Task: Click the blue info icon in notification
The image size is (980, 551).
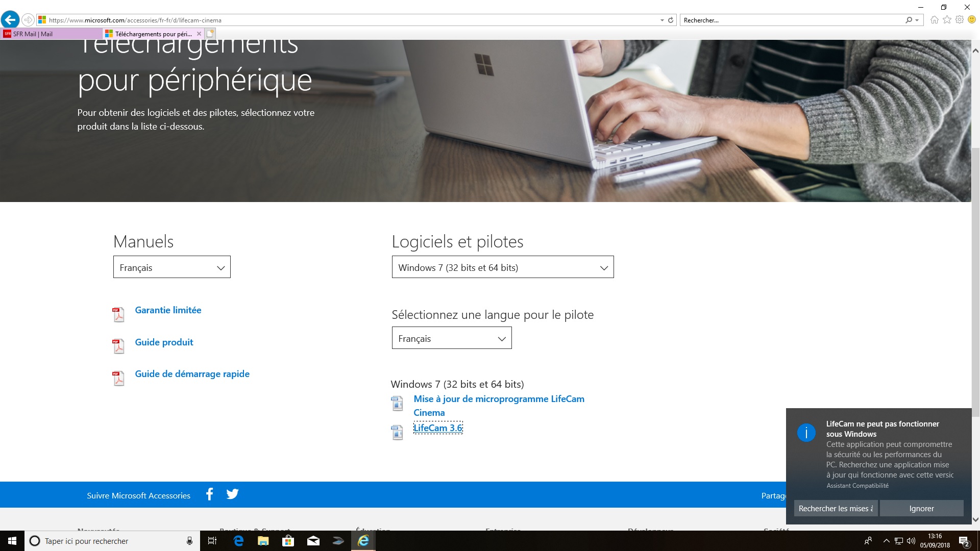Action: coord(806,433)
